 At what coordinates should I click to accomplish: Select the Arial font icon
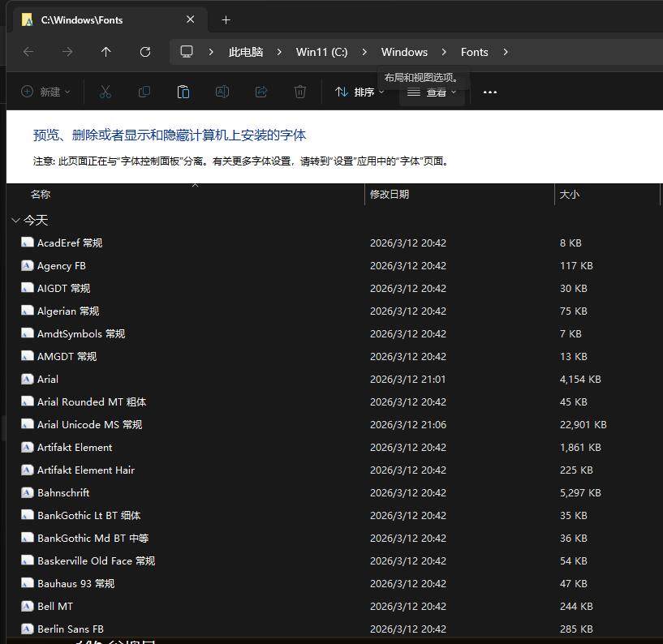27,379
